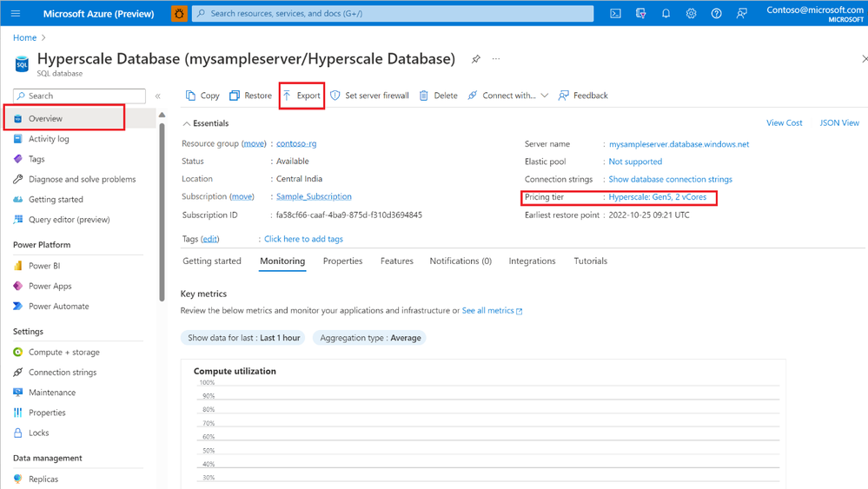Switch to the Tutorials tab
Viewport: 868px width, 489px height.
click(x=591, y=261)
